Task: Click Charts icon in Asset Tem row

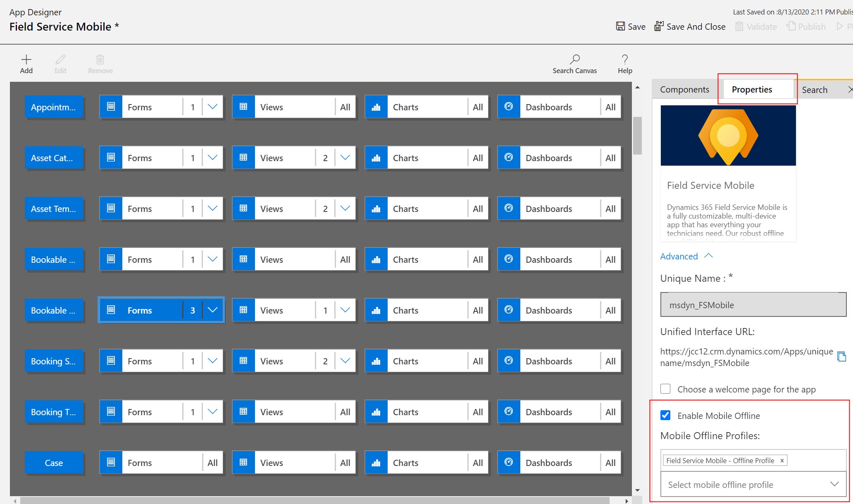Action: tap(376, 209)
